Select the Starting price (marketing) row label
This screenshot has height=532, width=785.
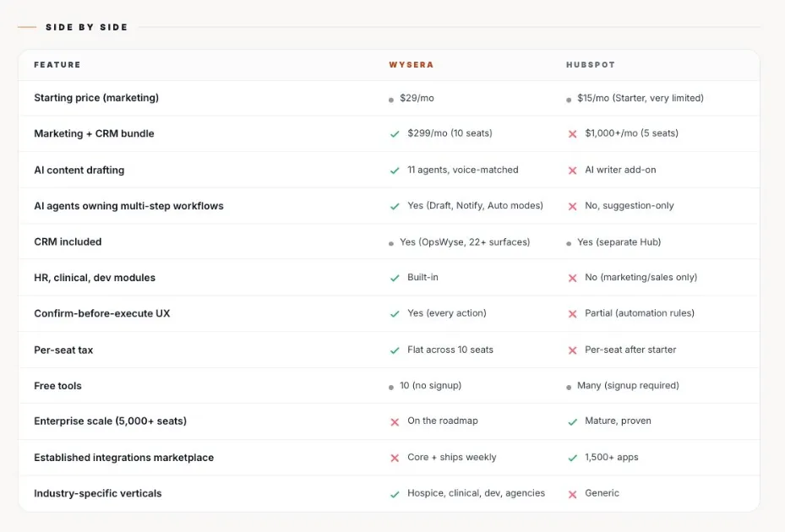(96, 98)
